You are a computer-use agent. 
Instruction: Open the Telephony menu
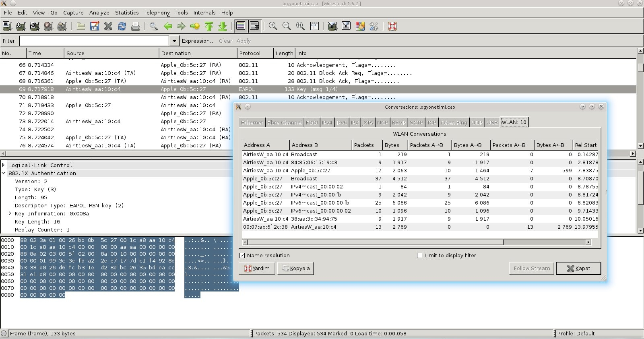click(157, 12)
